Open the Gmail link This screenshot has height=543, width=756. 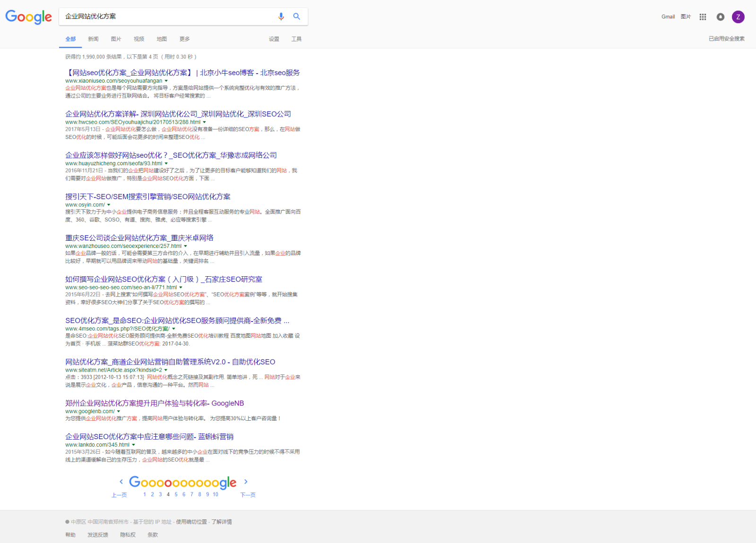click(x=668, y=17)
